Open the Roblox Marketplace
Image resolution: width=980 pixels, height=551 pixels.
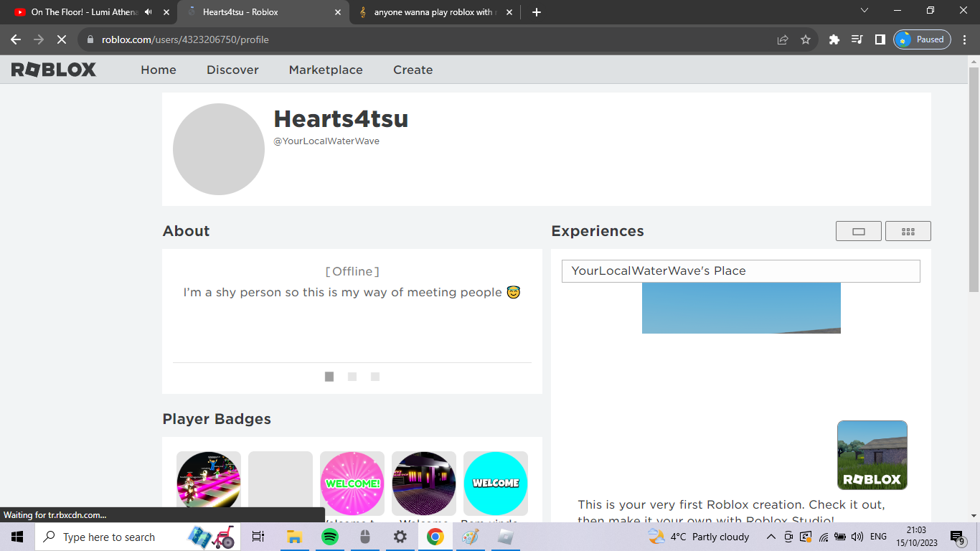tap(326, 70)
